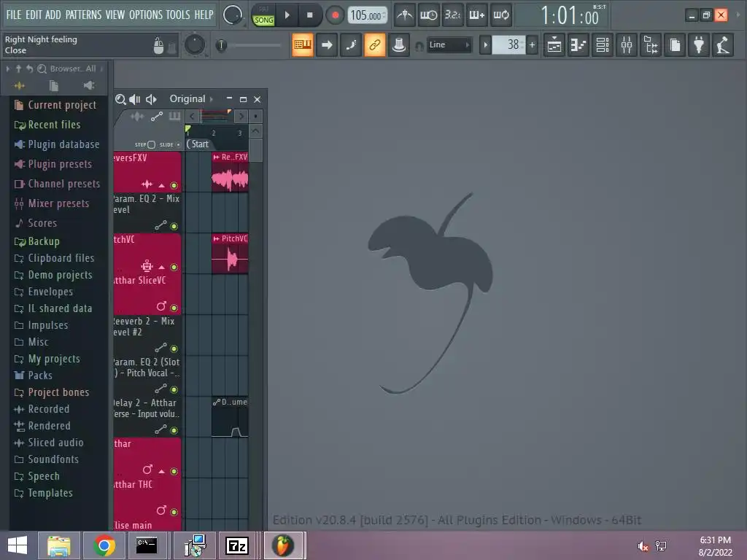Image resolution: width=747 pixels, height=560 pixels.
Task: Click the browser search magnifier icon
Action: [x=42, y=69]
